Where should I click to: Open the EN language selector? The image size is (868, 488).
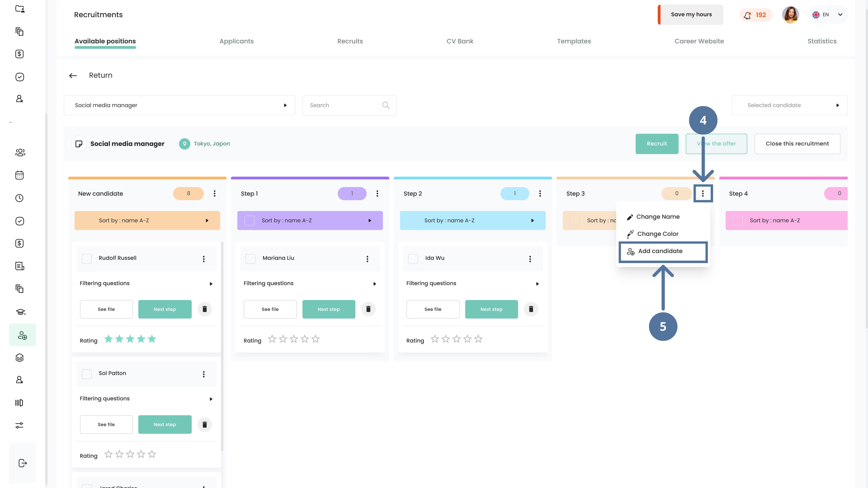tap(828, 15)
